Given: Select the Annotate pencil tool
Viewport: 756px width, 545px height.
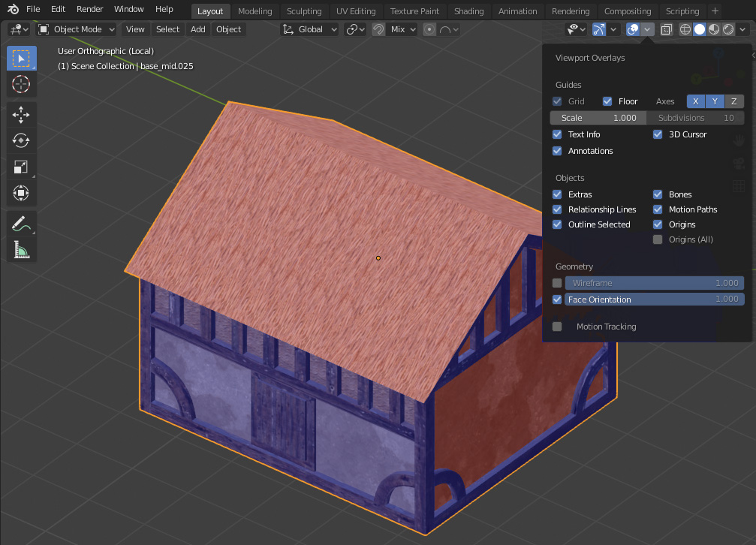Looking at the screenshot, I should [x=21, y=224].
